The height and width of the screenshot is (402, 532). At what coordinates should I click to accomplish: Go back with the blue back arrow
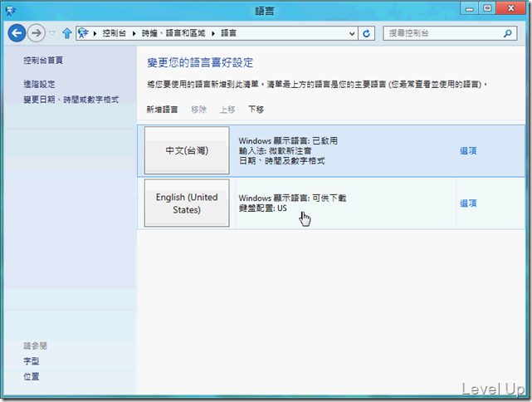pyautogui.click(x=17, y=33)
